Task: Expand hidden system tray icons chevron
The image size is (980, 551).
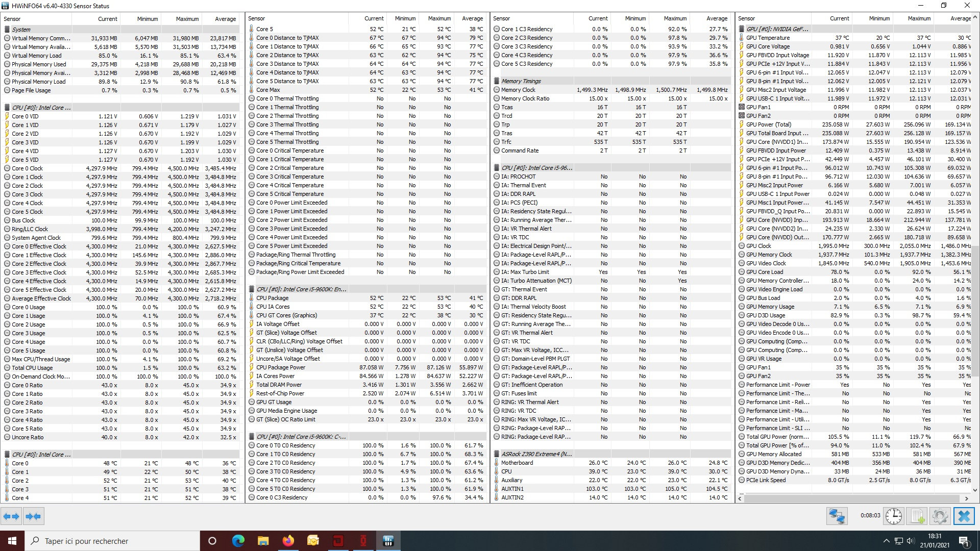Action: click(x=886, y=541)
